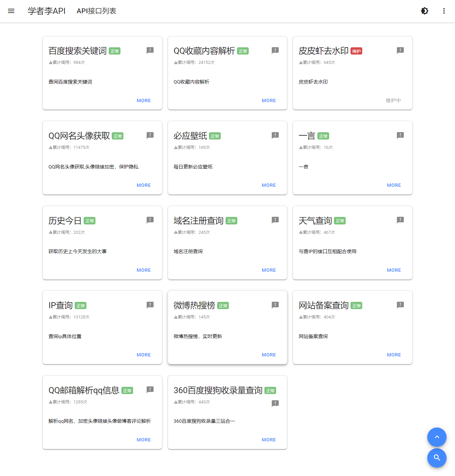Screen dimensions: 455x476
Task: Open the three-dot overflow menu
Action: click(x=444, y=11)
